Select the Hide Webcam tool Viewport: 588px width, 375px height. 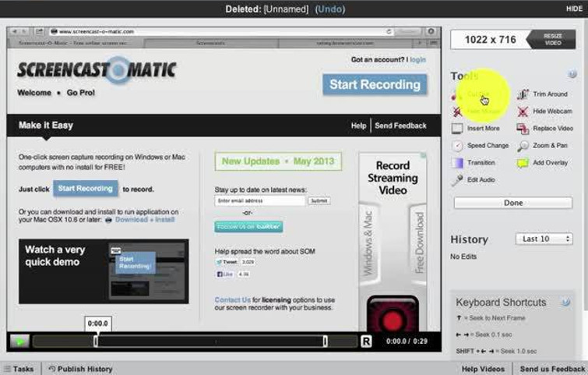point(544,111)
